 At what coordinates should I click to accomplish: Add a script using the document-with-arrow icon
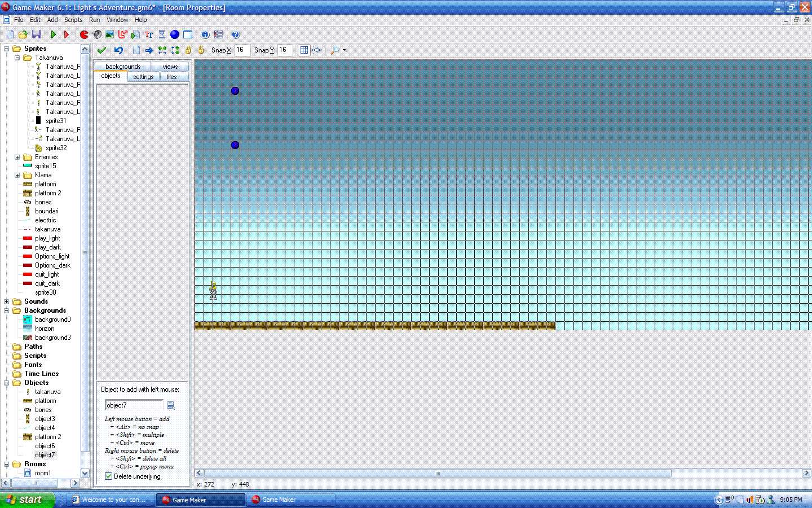(136, 34)
